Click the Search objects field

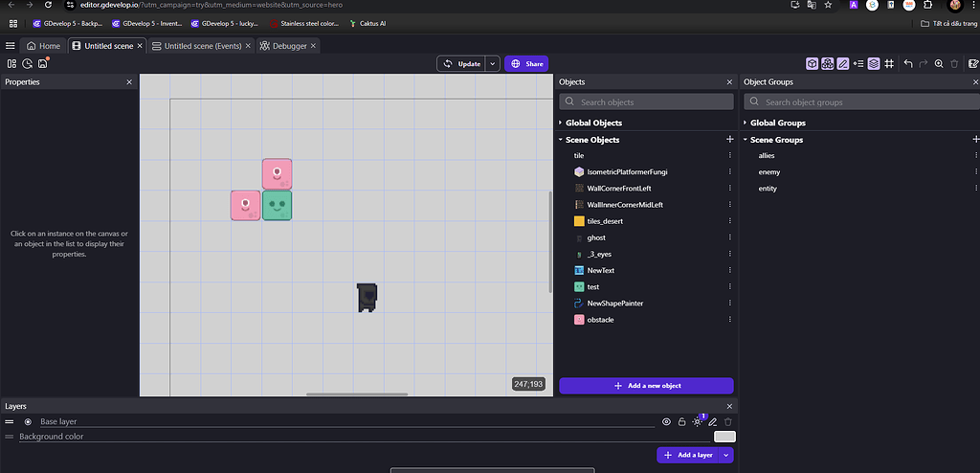click(x=646, y=102)
